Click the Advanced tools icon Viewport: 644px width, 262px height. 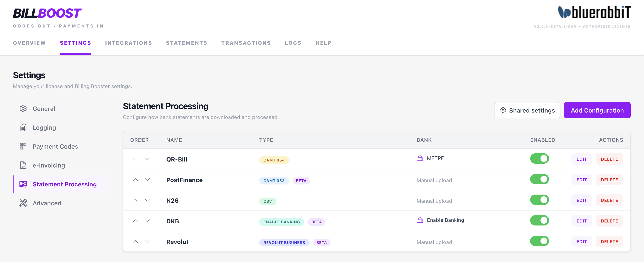[23, 203]
